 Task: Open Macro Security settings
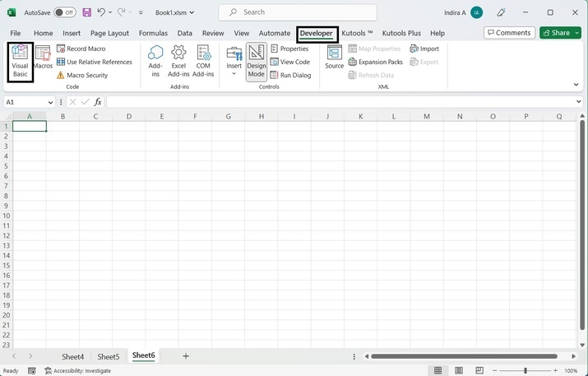(82, 75)
